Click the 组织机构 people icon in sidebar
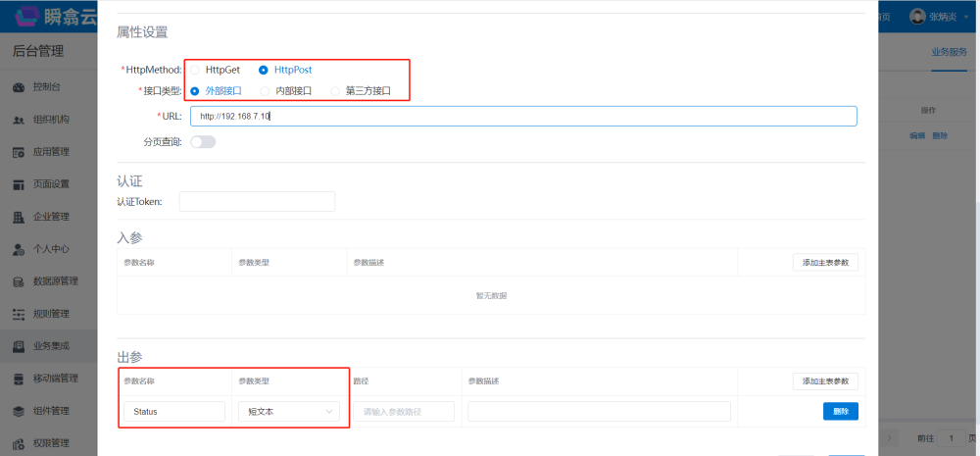This screenshot has height=456, width=980. (19, 120)
